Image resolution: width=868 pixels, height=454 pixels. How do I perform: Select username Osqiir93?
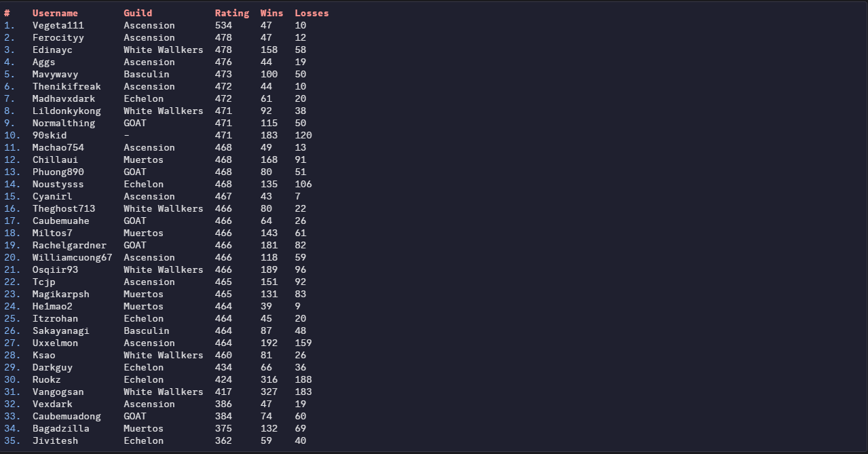click(55, 269)
